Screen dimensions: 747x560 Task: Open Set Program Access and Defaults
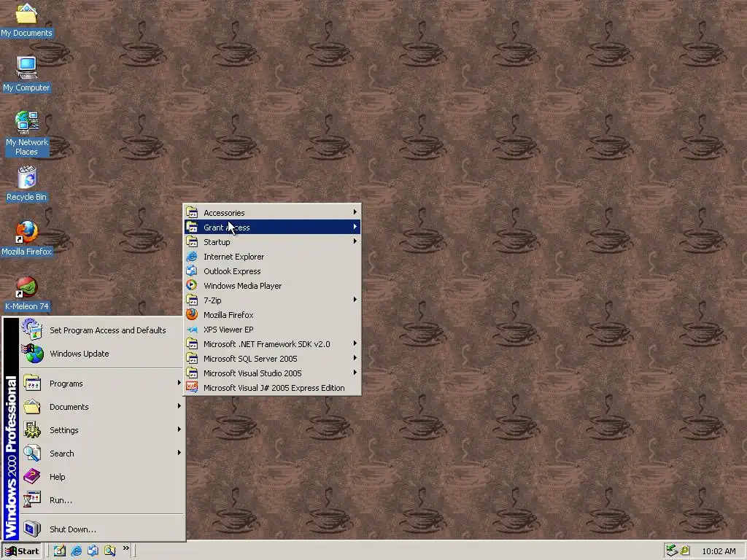pyautogui.click(x=102, y=330)
